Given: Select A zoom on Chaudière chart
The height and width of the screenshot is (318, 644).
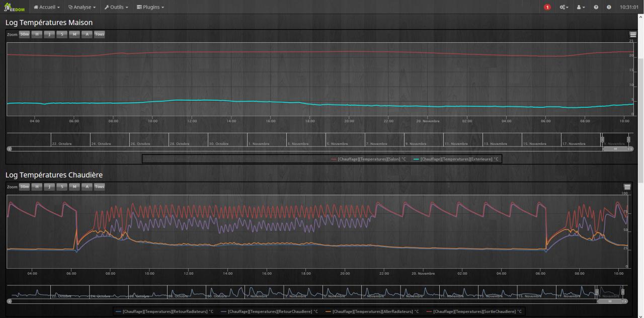Looking at the screenshot, I should tap(87, 186).
